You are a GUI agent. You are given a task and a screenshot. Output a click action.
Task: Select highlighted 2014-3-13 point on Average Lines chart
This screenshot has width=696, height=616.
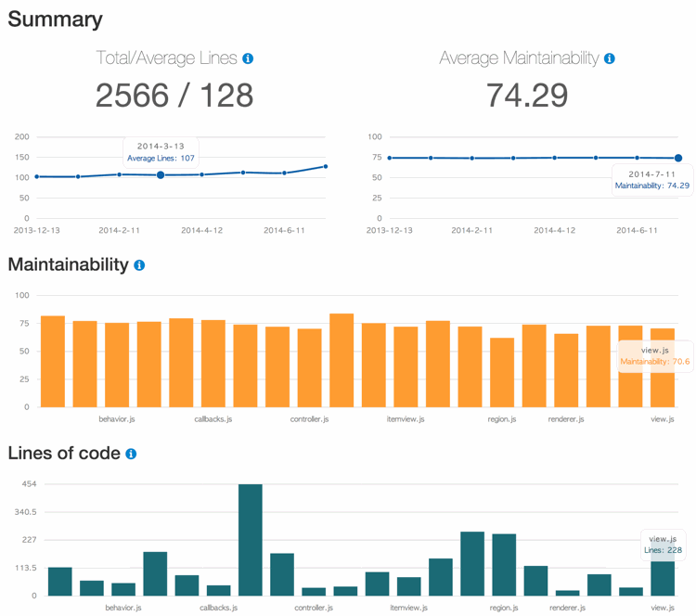point(161,175)
